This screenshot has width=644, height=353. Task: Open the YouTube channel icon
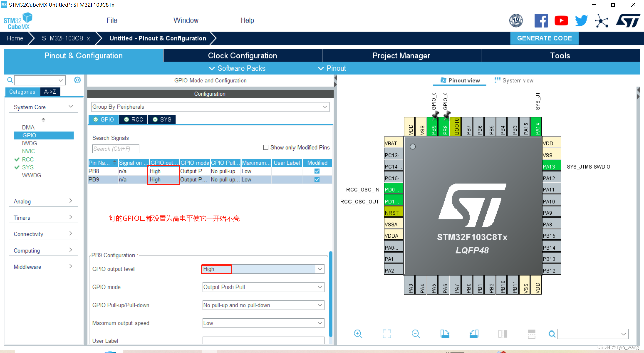coord(561,20)
